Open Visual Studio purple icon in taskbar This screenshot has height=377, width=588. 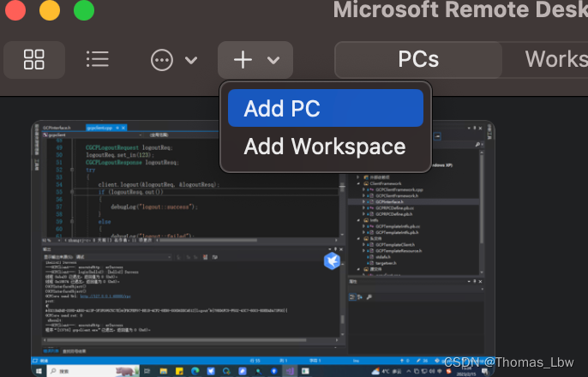pyautogui.click(x=290, y=371)
